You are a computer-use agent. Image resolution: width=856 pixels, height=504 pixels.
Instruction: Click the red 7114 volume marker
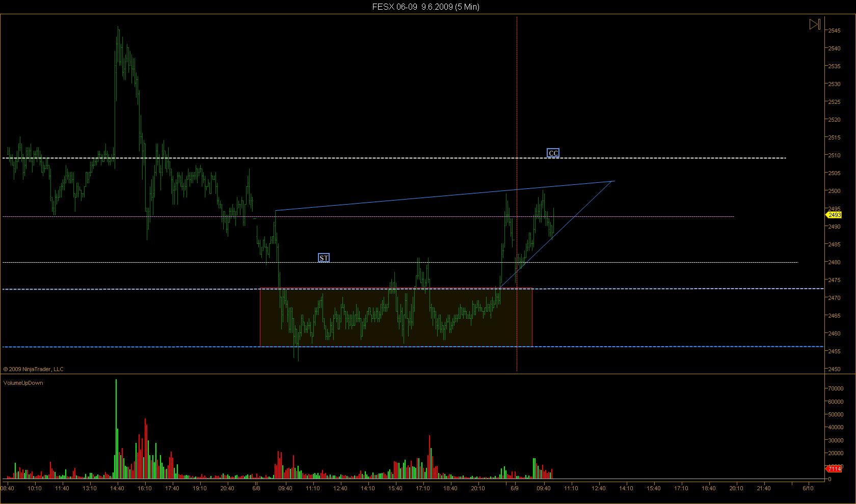[x=834, y=469]
